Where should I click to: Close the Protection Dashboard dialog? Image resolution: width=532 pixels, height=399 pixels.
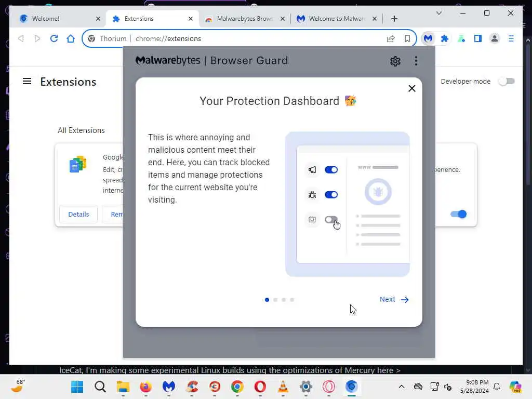[x=412, y=88]
